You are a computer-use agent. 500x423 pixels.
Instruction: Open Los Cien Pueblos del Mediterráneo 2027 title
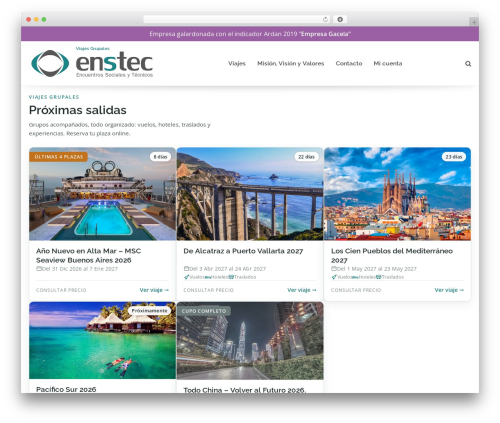click(x=392, y=255)
